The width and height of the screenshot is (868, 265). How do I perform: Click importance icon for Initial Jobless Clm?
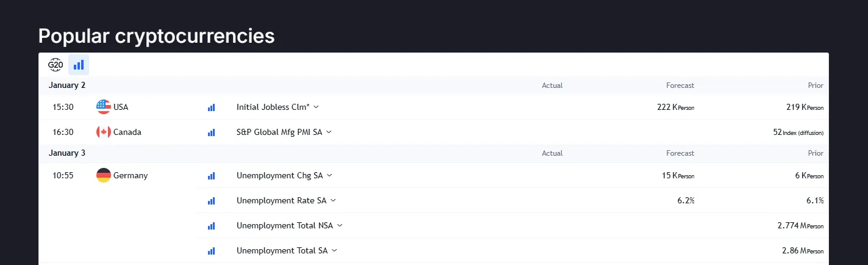point(212,107)
